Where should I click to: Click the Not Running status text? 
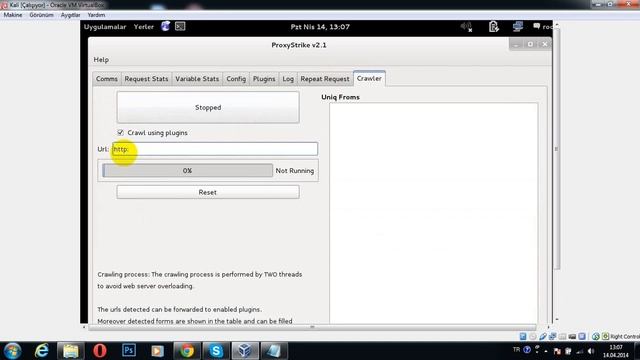pos(295,171)
